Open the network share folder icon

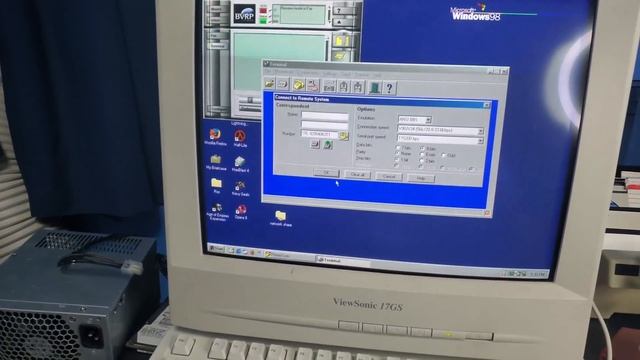point(280,218)
